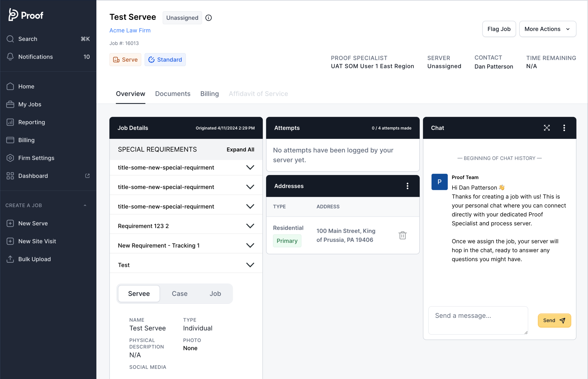
Task: Delete the Residential address with the trash icon
Action: 403,235
